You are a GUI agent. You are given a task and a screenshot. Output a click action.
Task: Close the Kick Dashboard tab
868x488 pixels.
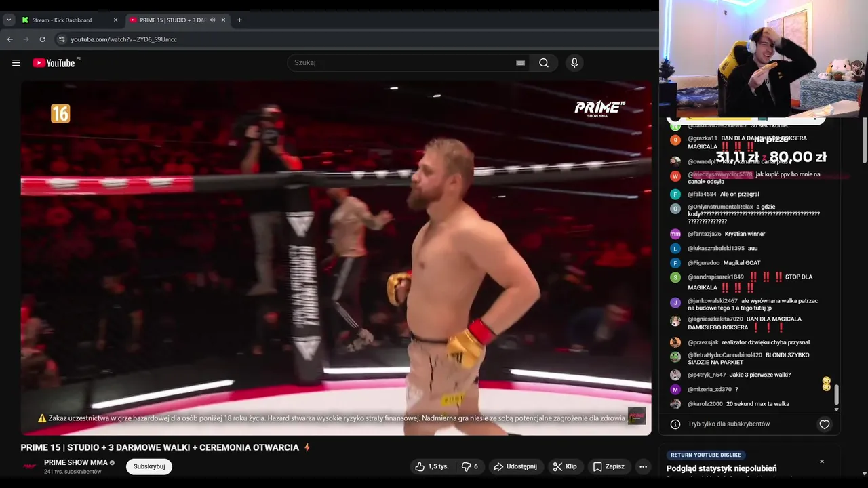[115, 20]
